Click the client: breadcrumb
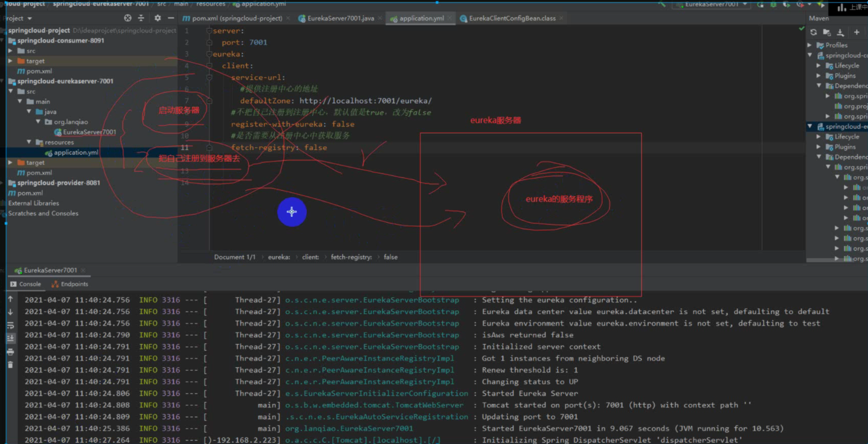Screen dimensions: 868x444 [310, 257]
